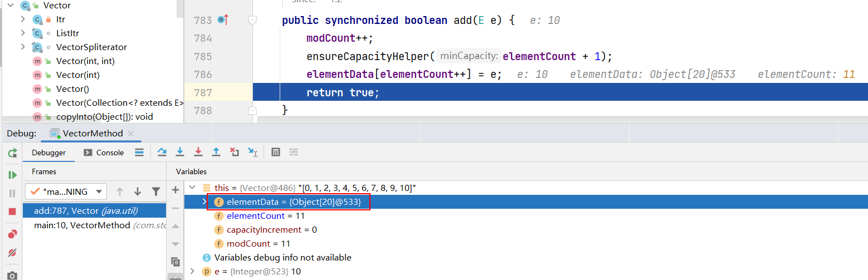Click the fold marker on line 783
Viewport: 868px width, 280px height.
252,20
